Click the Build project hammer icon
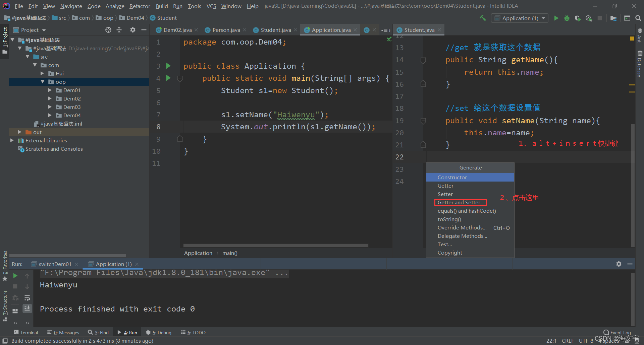The width and height of the screenshot is (644, 345). coord(483,18)
